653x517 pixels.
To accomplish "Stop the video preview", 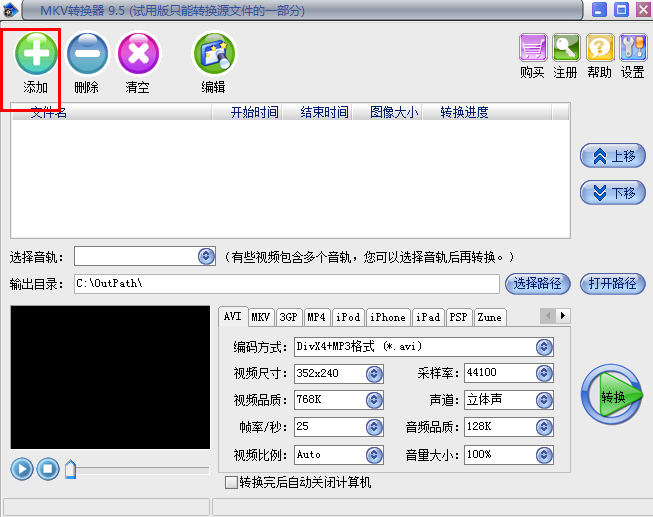I will (x=48, y=469).
